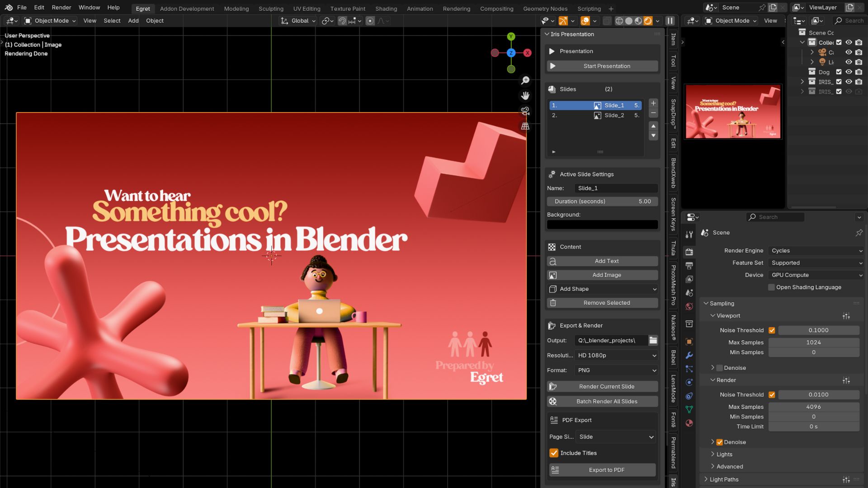Open Resolution HD 1080p dropdown
This screenshot has height=488, width=868.
pyautogui.click(x=616, y=355)
